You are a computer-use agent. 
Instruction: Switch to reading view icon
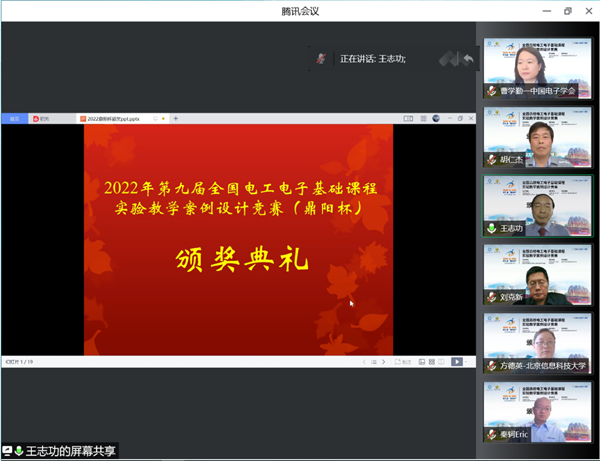click(x=442, y=361)
